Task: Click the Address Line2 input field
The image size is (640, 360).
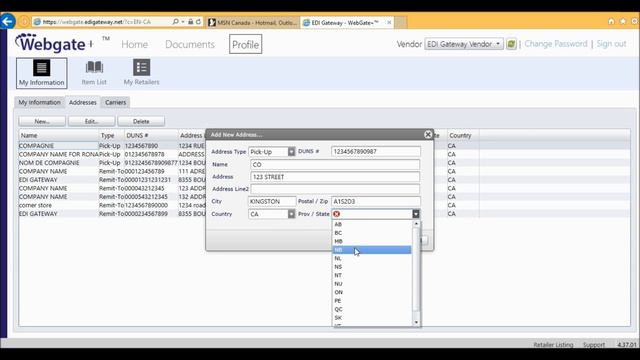Action: point(335,189)
